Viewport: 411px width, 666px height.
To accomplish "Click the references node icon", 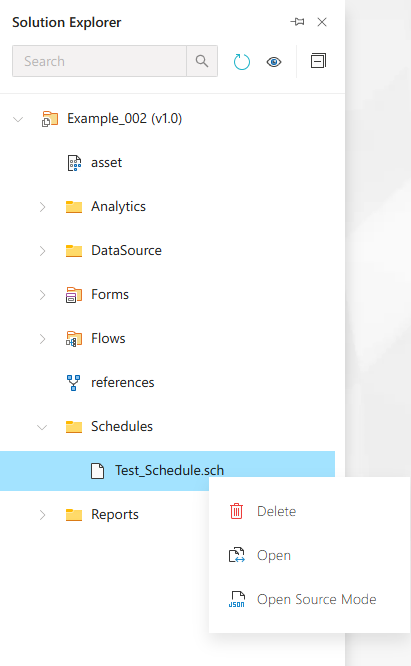I will [x=73, y=383].
